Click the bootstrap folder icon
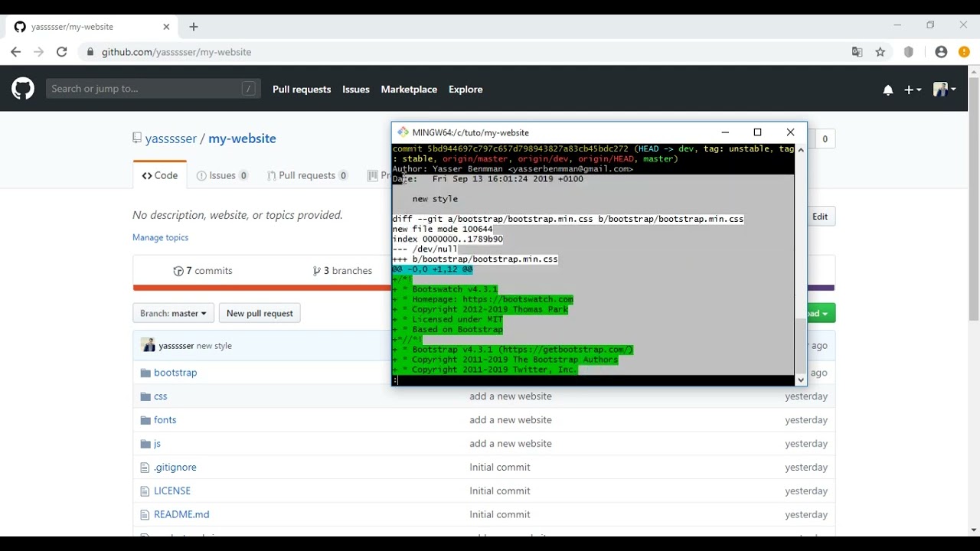 click(x=145, y=373)
